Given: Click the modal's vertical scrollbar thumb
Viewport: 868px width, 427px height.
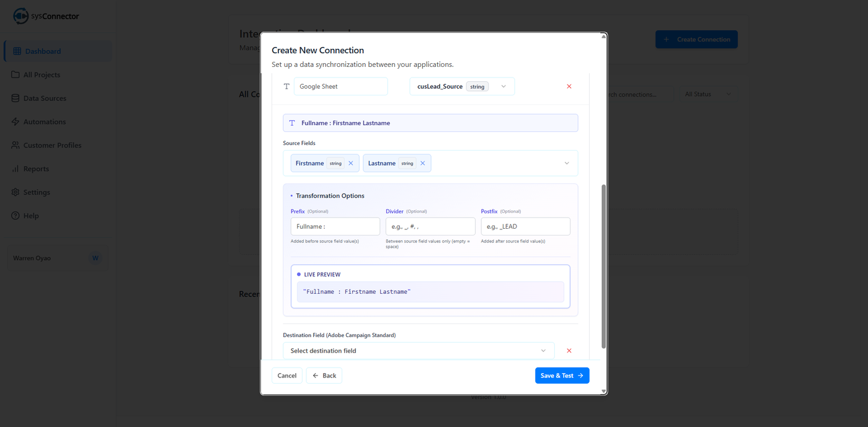Looking at the screenshot, I should [x=604, y=266].
